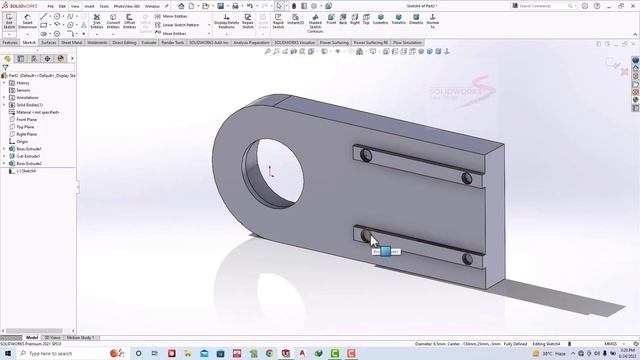Open the Evaluate ribbon tab
The width and height of the screenshot is (640, 360).
[x=149, y=42]
